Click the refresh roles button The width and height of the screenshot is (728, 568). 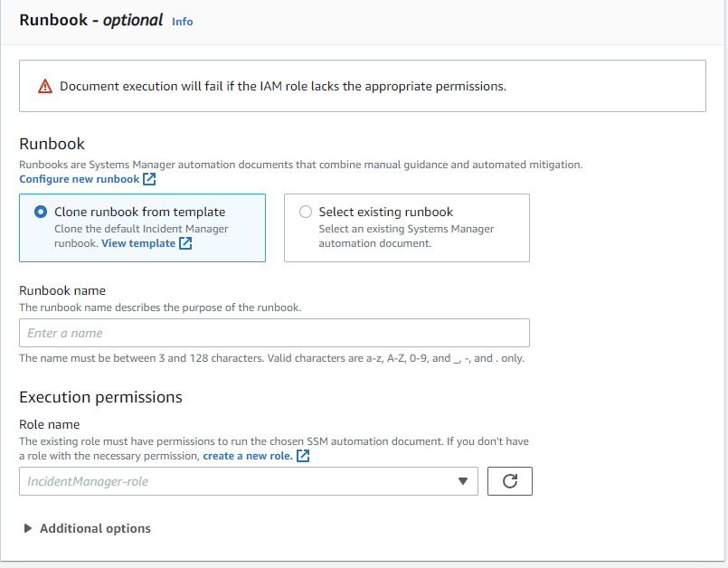click(510, 481)
